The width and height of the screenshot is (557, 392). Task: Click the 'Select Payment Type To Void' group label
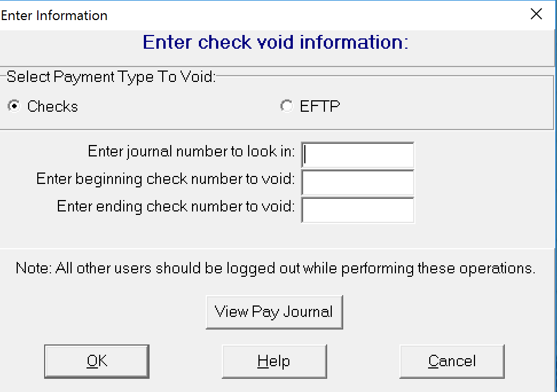coord(111,77)
